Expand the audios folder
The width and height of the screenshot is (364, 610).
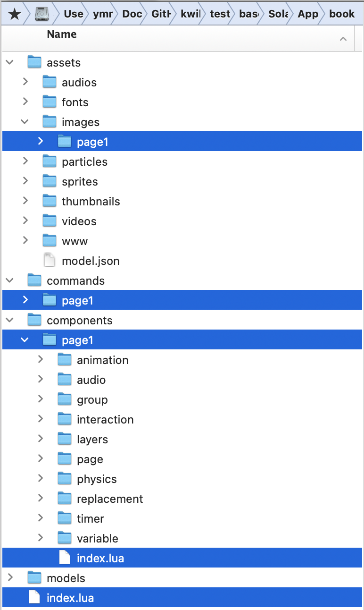(x=25, y=82)
